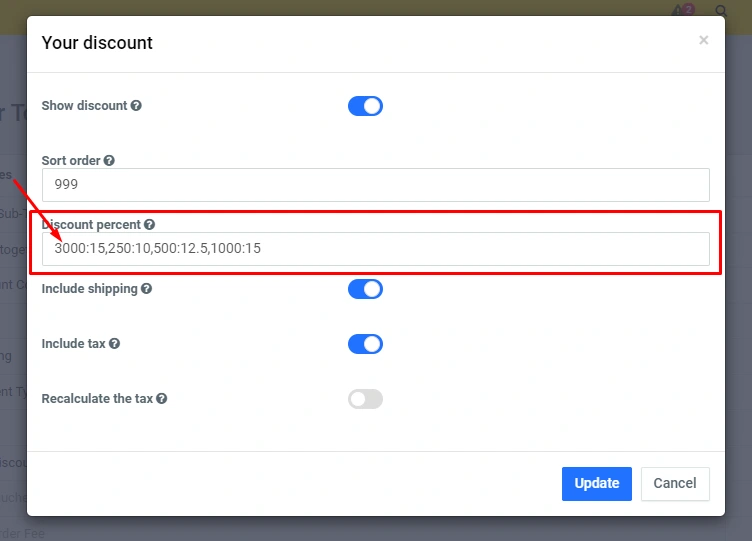The image size is (752, 541).
Task: Open the warning notifications icon with badge
Action: click(x=682, y=11)
